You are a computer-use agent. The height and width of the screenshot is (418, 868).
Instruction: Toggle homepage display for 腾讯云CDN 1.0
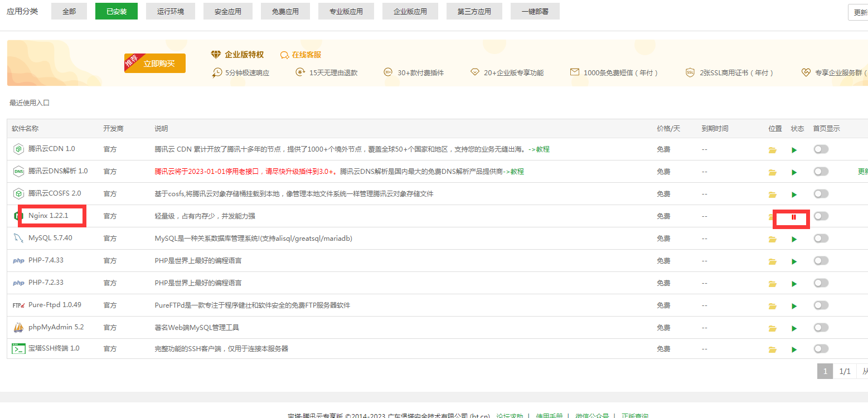click(x=821, y=149)
